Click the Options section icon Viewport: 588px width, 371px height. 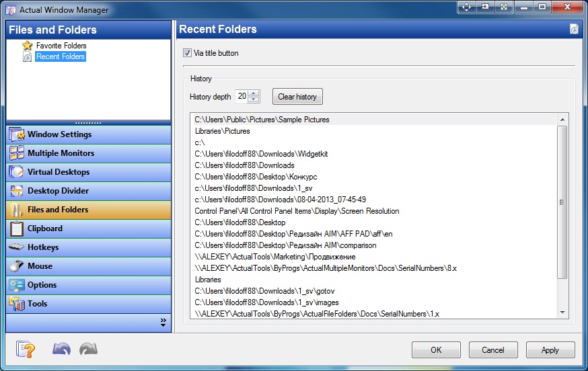click(x=17, y=285)
